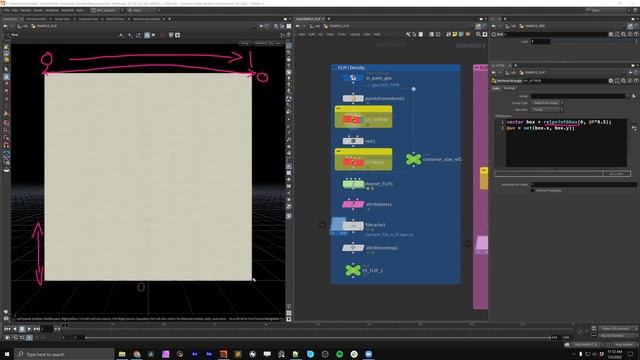
Task: Click the Seed parameter slider
Action: 594,41
